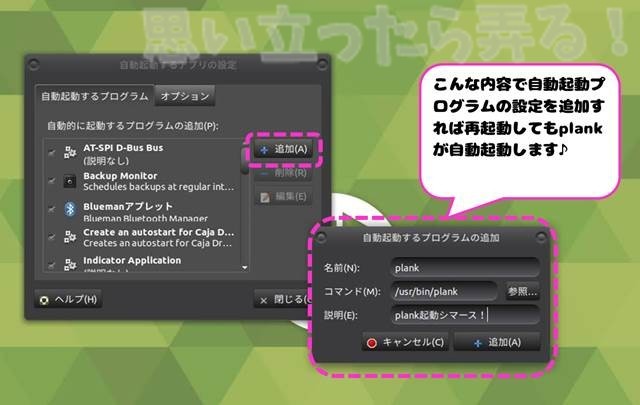Viewport: 640px width, 405px height.
Task: Select the Create an autostart for Caja entry
Action: 143,237
